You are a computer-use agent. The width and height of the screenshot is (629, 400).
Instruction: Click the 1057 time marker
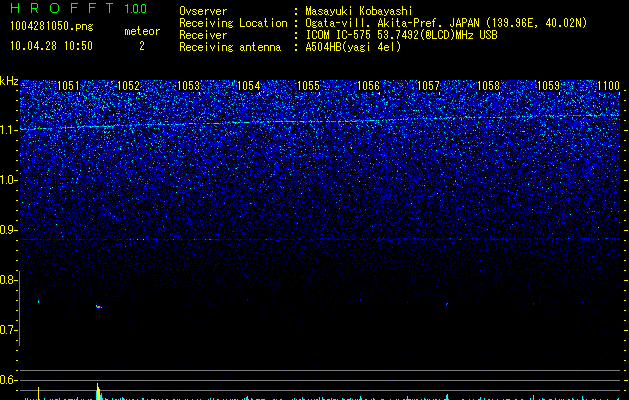[428, 86]
